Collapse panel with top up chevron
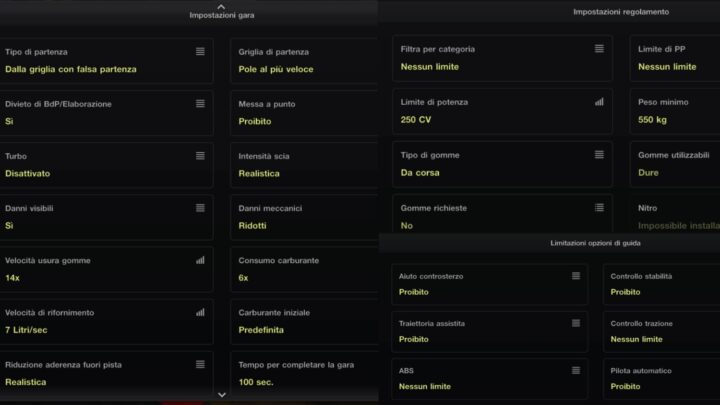This screenshot has width=720, height=405. click(x=221, y=6)
